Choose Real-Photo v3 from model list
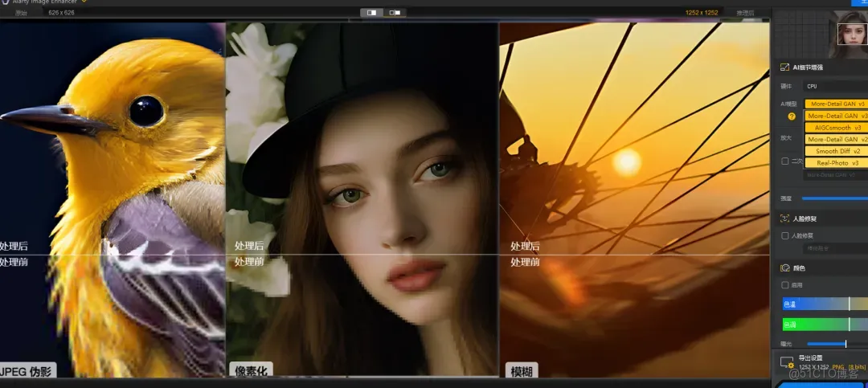 click(x=836, y=163)
